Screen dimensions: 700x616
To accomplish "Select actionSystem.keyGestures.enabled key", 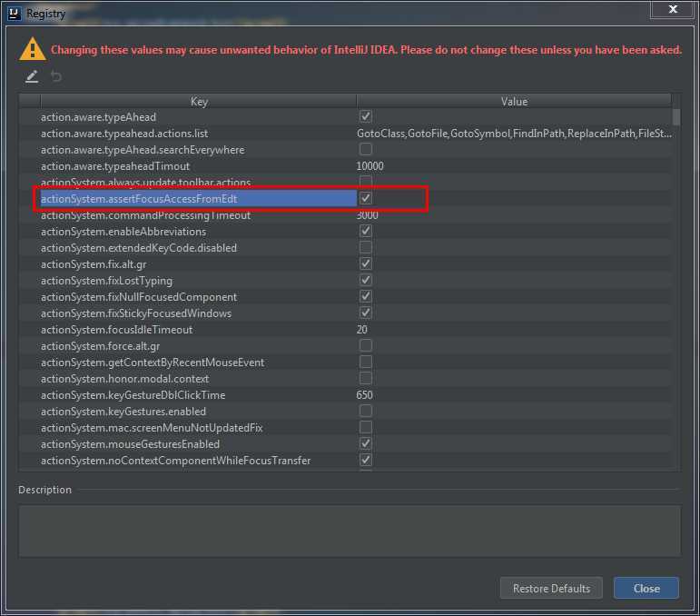I will (x=123, y=412).
